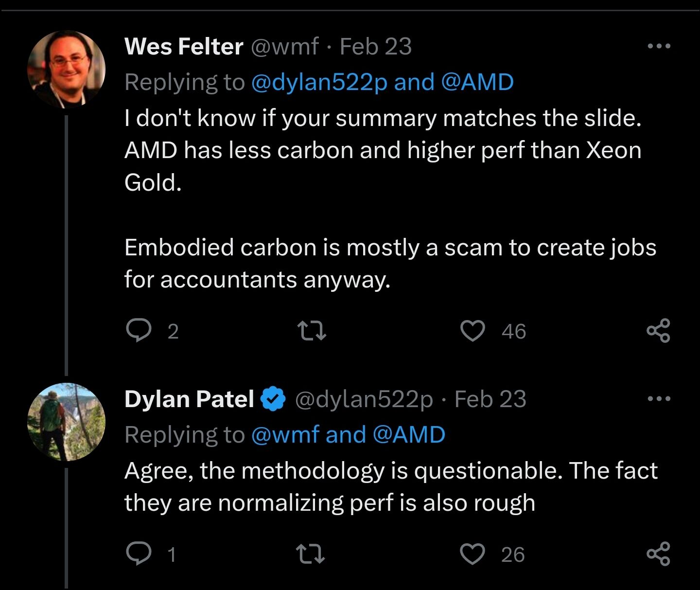Reply to Dylan Patel's tweet

click(139, 554)
